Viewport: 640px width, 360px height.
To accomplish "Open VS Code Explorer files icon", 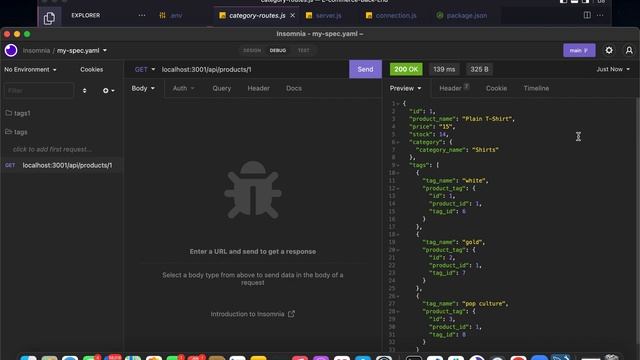I will tap(49, 18).
